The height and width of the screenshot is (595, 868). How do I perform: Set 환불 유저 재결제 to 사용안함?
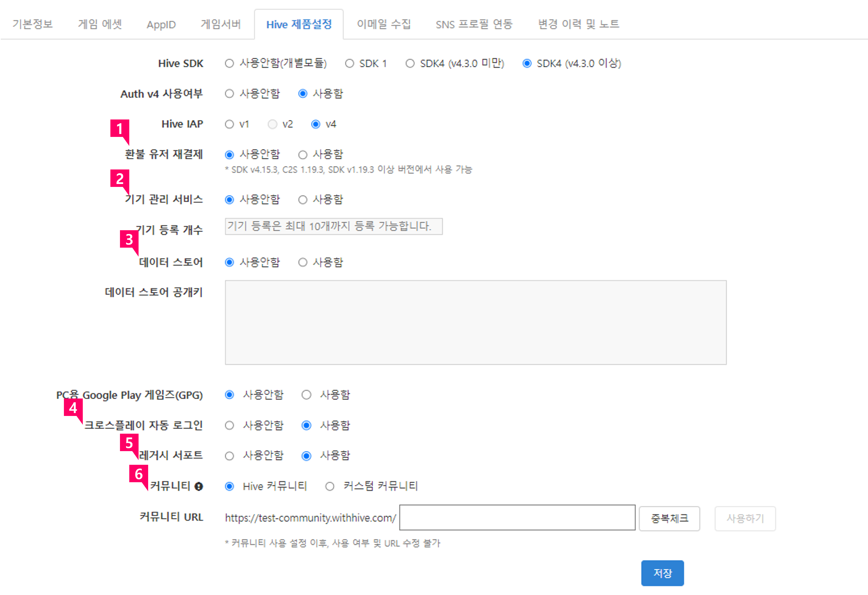pyautogui.click(x=229, y=155)
